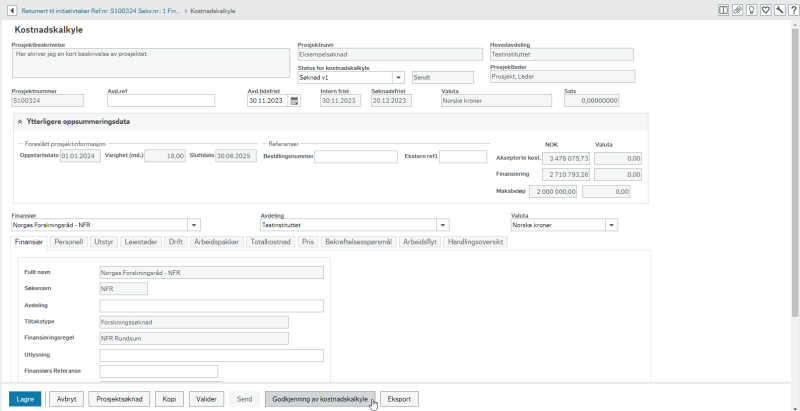The width and height of the screenshot is (800, 411).
Task: Click the Prosjektsøknad button
Action: [119, 399]
